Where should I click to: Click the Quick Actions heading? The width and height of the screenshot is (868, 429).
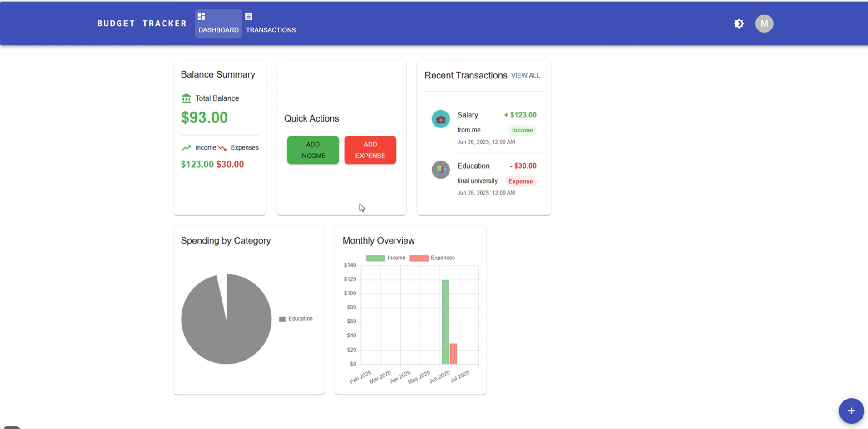[311, 119]
